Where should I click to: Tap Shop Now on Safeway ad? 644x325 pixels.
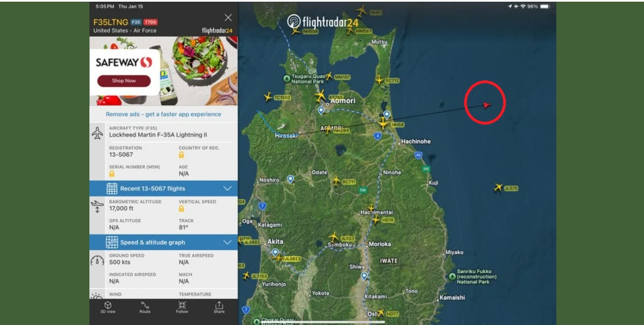pos(124,81)
